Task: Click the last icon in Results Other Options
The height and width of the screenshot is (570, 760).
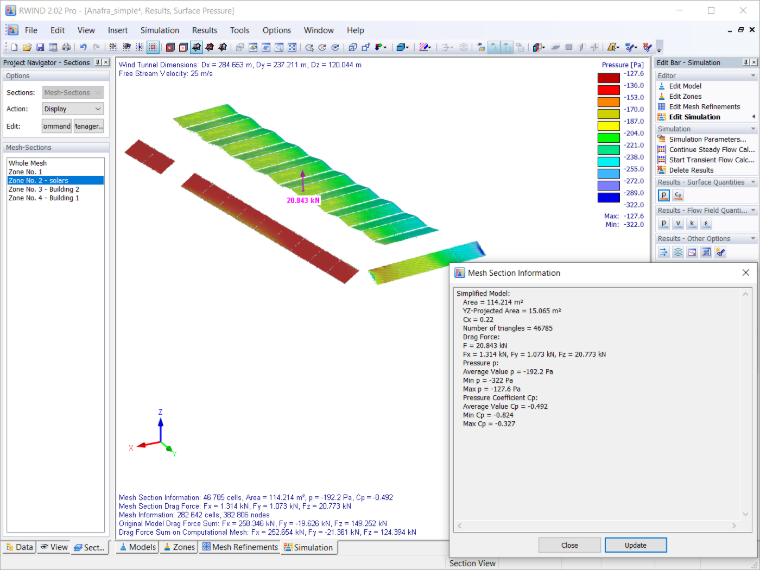Action: pyautogui.click(x=720, y=252)
